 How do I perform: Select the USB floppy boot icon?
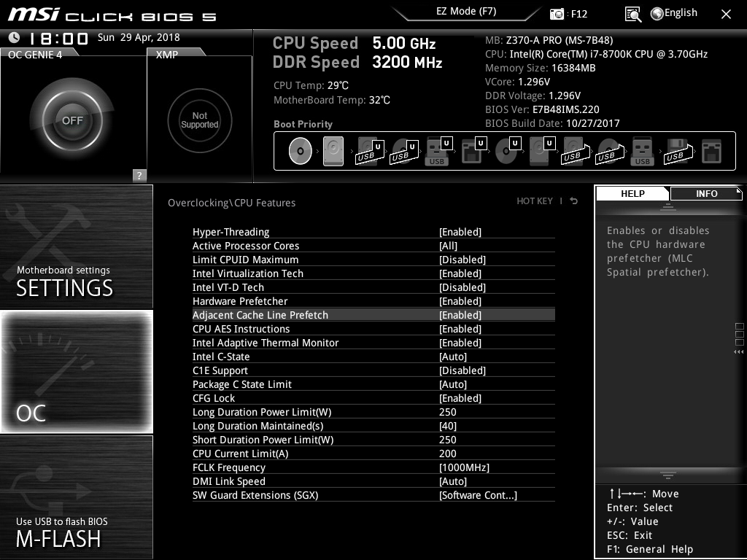click(x=678, y=152)
